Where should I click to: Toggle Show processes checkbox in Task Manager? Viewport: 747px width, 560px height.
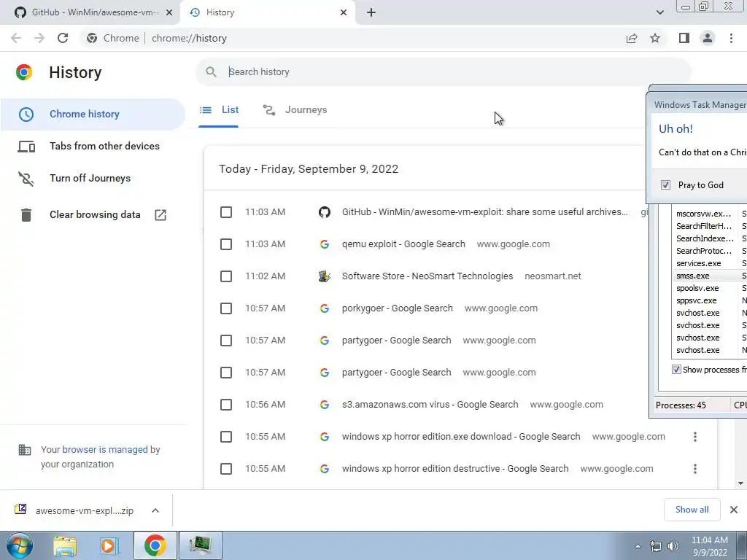click(x=676, y=370)
